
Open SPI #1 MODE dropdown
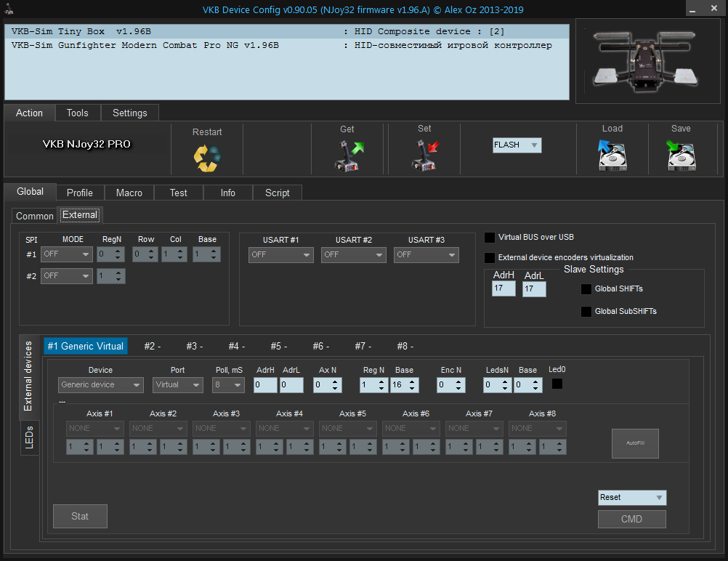point(66,254)
